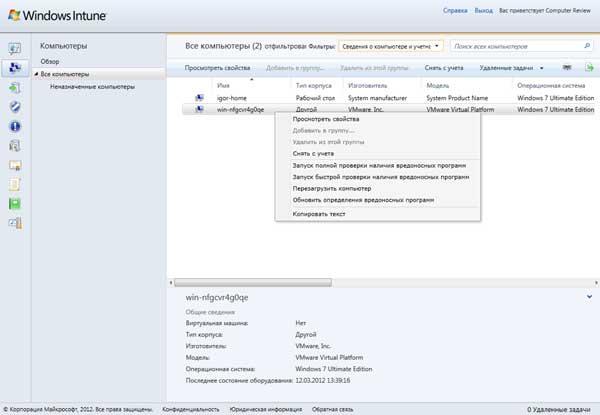Click the System manufacturer cell
The width and height of the screenshot is (600, 415).
tap(377, 98)
